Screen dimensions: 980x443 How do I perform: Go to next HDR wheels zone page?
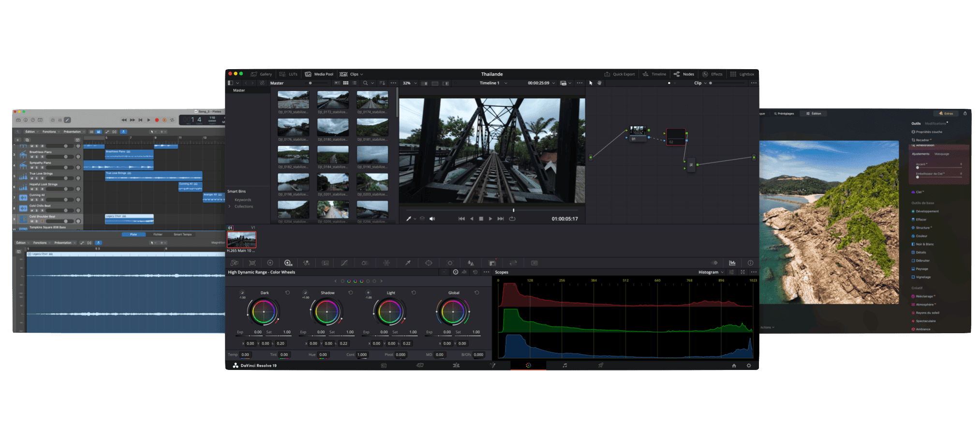[x=381, y=281]
